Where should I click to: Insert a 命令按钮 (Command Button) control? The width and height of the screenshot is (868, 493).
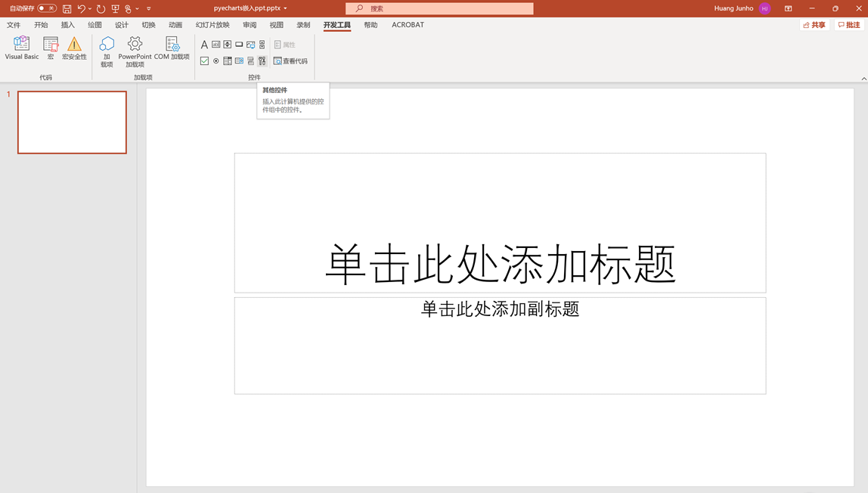[x=238, y=44]
